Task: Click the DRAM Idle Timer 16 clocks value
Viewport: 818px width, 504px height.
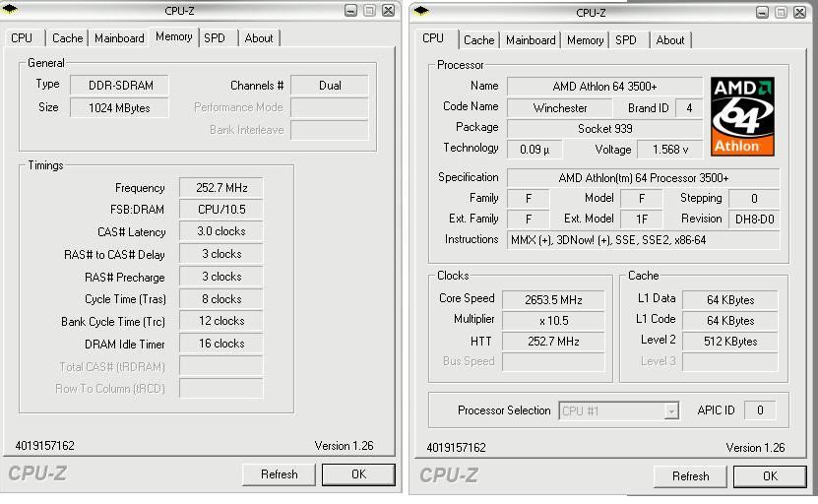Action: click(x=221, y=344)
